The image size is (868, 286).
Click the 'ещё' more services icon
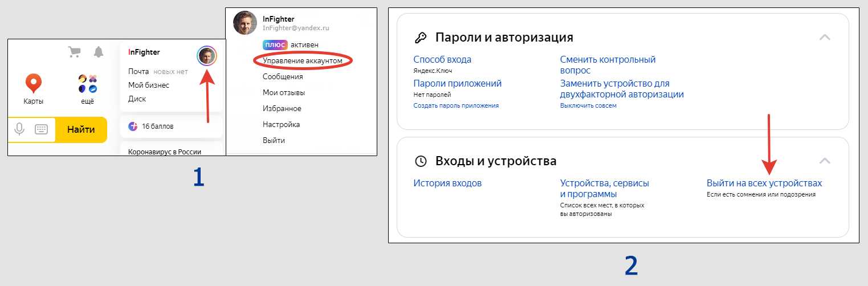coord(87,84)
